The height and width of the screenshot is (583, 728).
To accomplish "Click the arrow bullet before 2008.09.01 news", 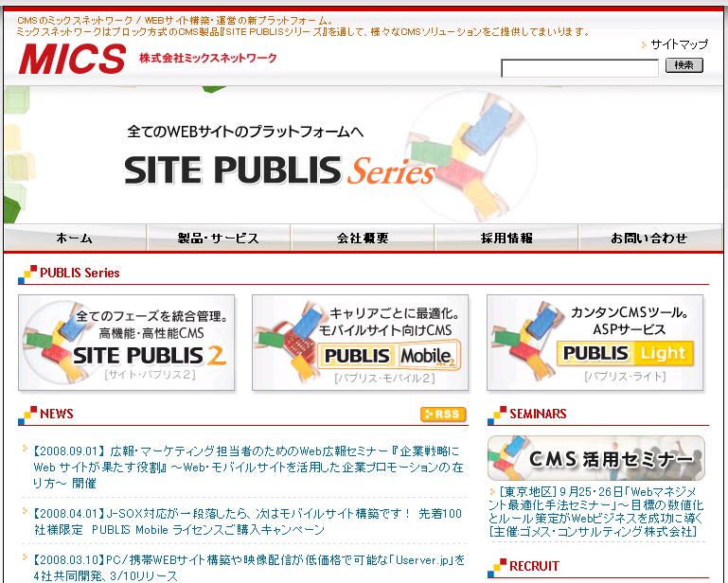I will 25,449.
